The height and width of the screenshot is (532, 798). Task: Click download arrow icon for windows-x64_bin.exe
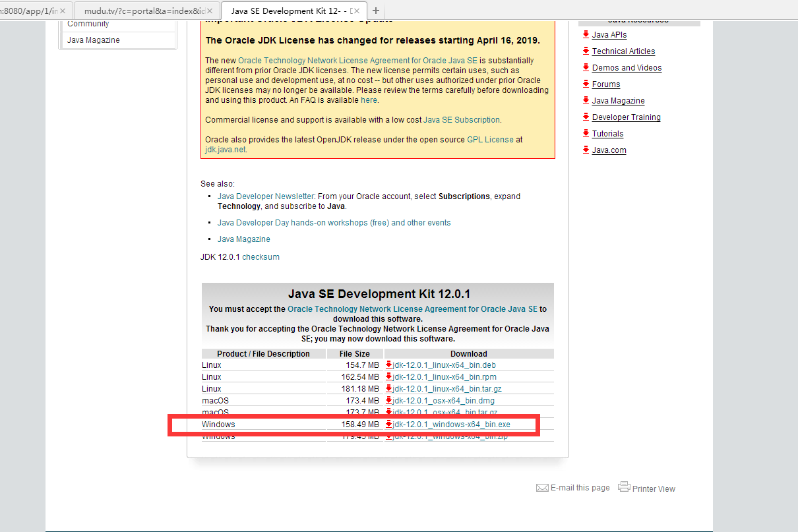[x=389, y=424]
